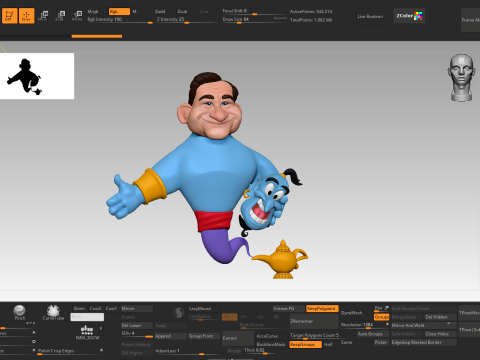Viewport: 480px width, 360px height.
Task: Adjust the DynaMesh Resolution slider
Action: click(364, 325)
